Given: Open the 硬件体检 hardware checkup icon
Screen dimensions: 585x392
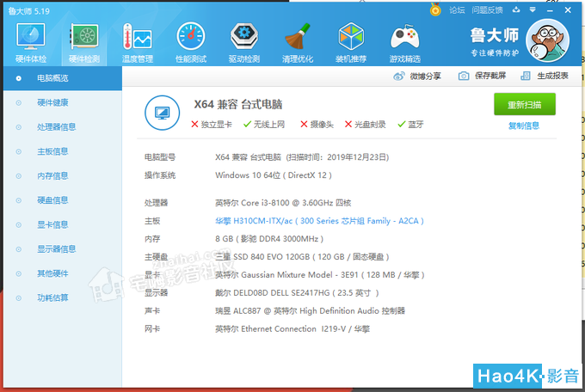Looking at the screenshot, I should (31, 42).
